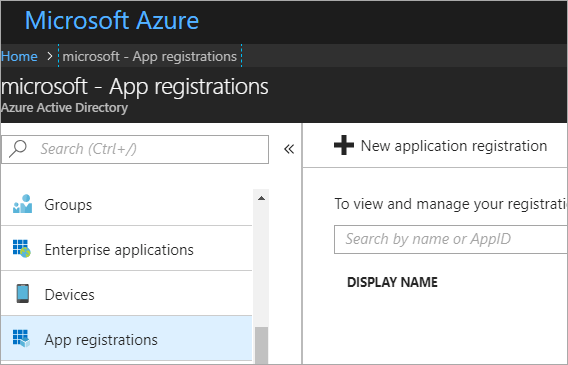Select App registrations in sidebar
Screen dimensions: 568x365
(126, 339)
